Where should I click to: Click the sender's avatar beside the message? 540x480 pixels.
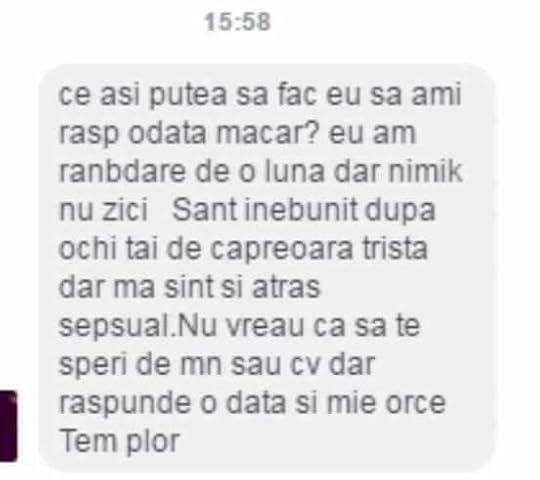pos(8,426)
